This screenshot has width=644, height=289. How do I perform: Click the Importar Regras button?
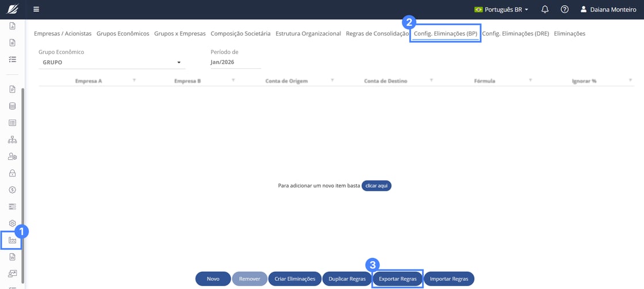click(x=449, y=279)
